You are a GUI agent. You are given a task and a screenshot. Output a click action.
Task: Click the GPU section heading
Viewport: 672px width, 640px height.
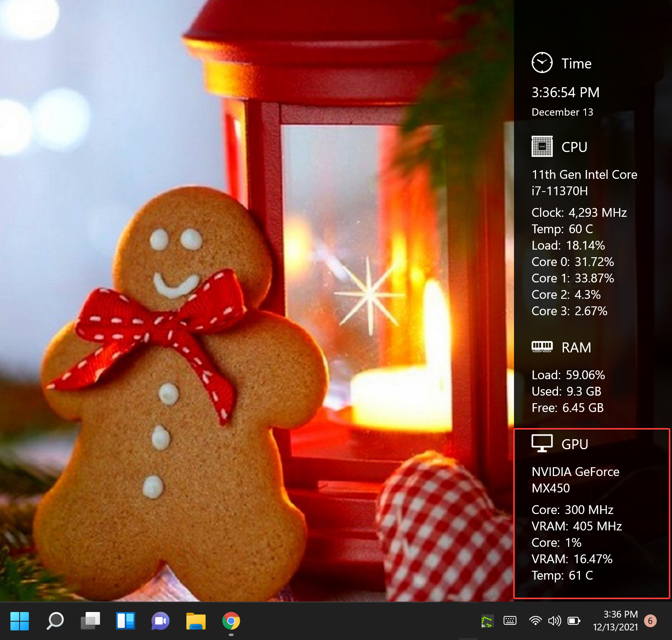click(x=575, y=444)
